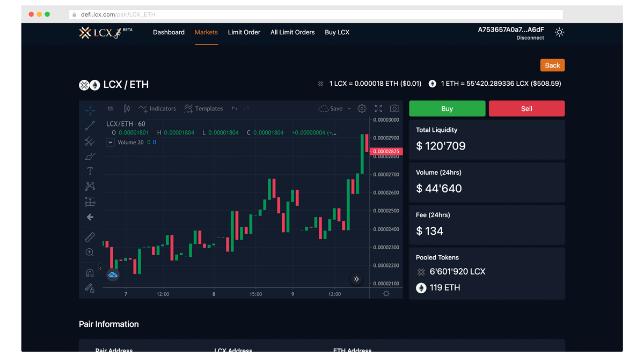Screen dimensions: 644x357
Task: Click the zoom in magnifier tool
Action: click(x=90, y=252)
